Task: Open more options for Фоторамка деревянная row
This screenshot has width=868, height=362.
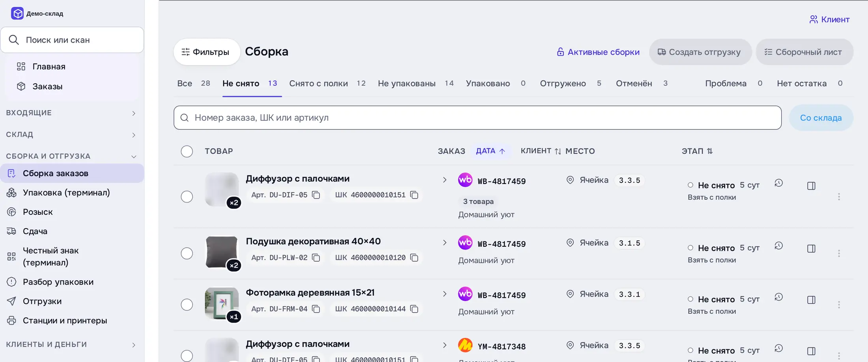Action: (x=839, y=305)
